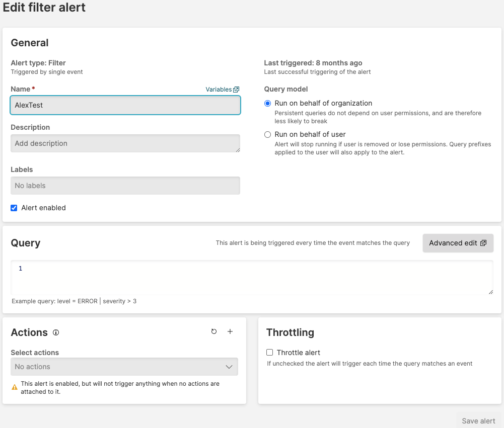The image size is (504, 428).
Task: Click the Actions info icon
Action: pyautogui.click(x=56, y=332)
